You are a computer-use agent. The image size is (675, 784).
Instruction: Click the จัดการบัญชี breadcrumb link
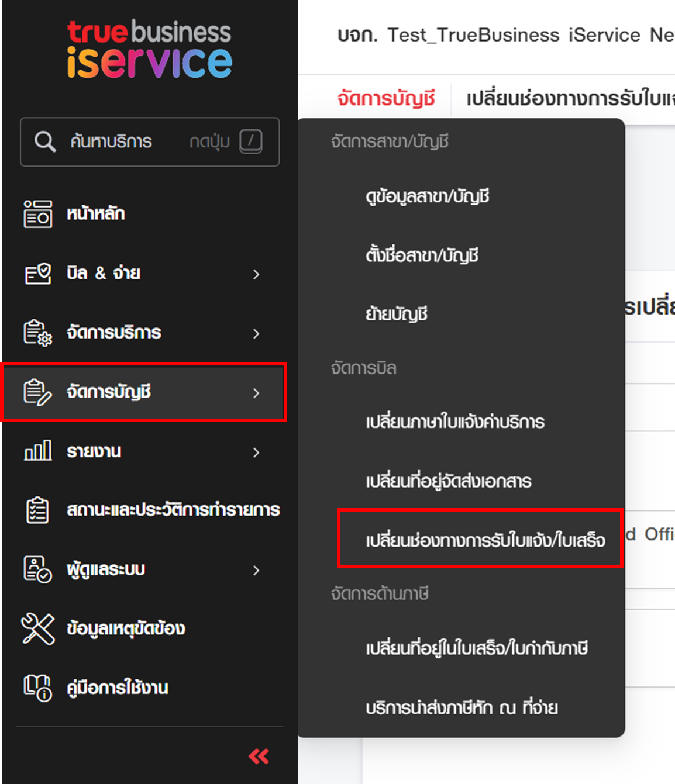[x=386, y=98]
